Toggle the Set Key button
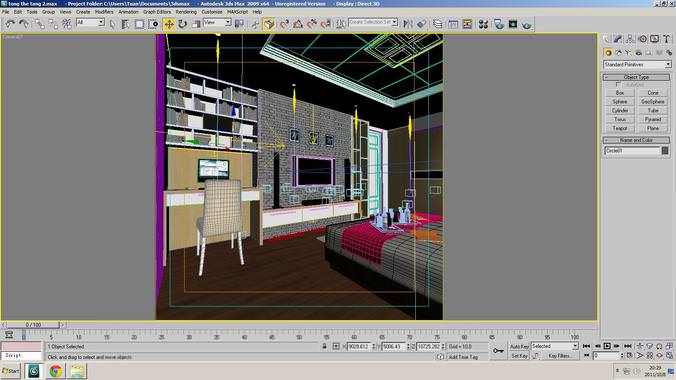676x380 pixels. coord(519,356)
